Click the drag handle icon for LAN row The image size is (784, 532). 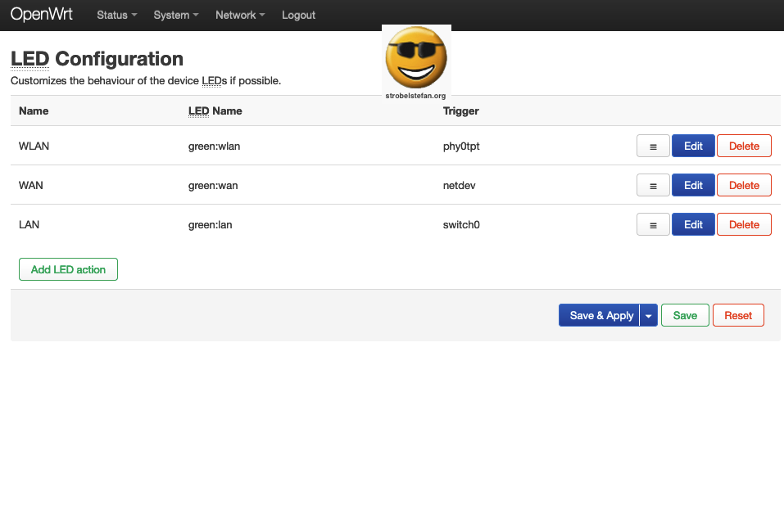[653, 225]
